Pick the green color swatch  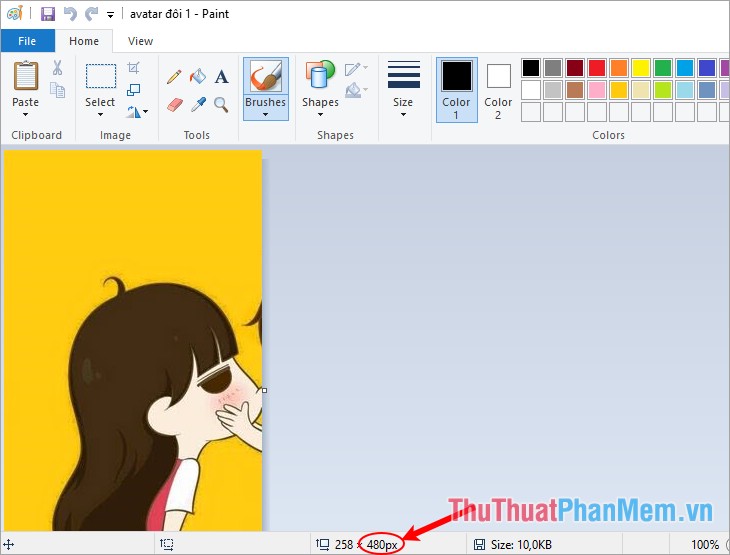point(662,68)
